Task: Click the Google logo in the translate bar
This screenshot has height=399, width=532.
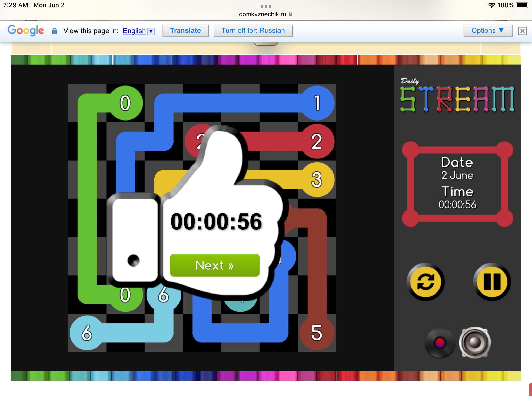Action: 26,30
